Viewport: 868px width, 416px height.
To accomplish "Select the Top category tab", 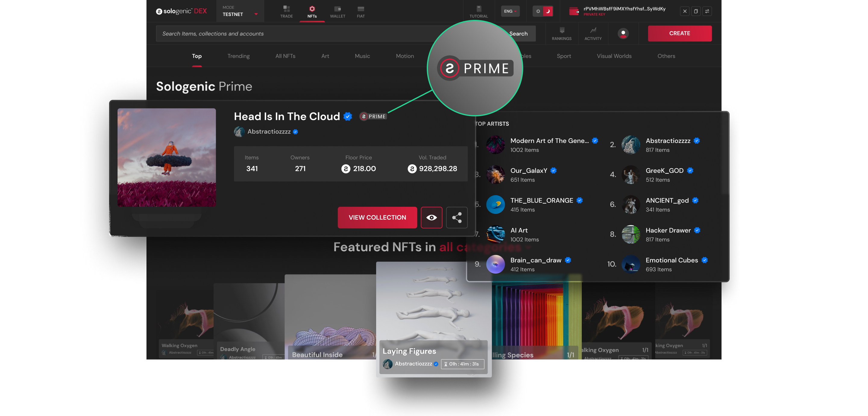I will (197, 56).
